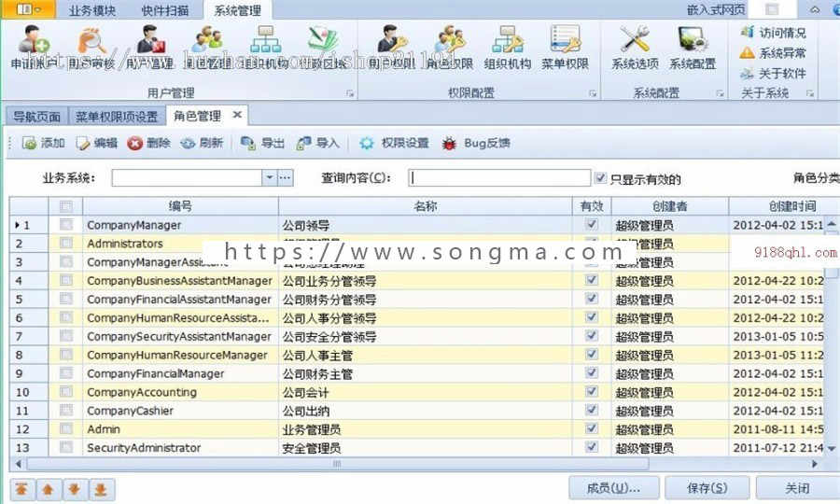
Task: Click the 用户管理 ribbon icon
Action: [x=149, y=49]
